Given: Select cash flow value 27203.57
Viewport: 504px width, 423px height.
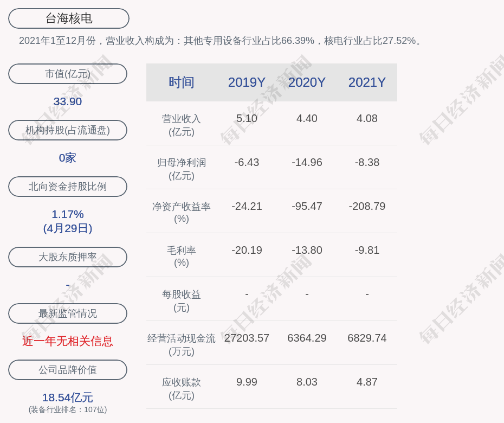Looking at the screenshot, I should [x=247, y=338].
